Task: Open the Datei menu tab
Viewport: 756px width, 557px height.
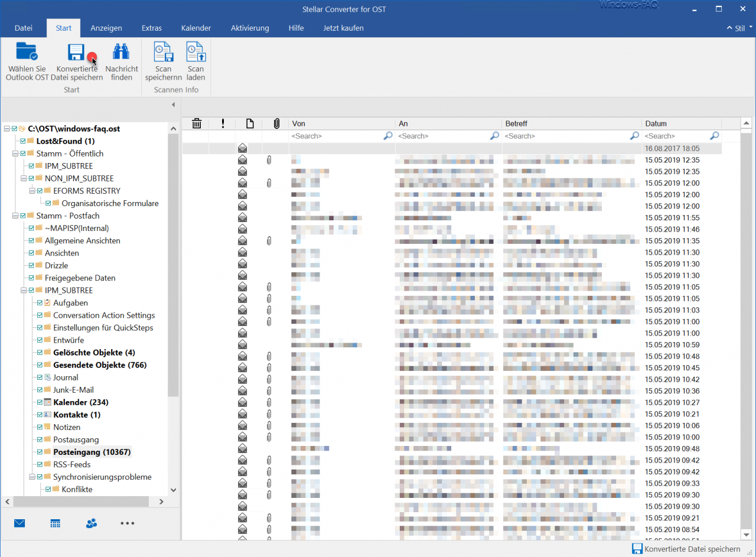Action: pos(24,28)
